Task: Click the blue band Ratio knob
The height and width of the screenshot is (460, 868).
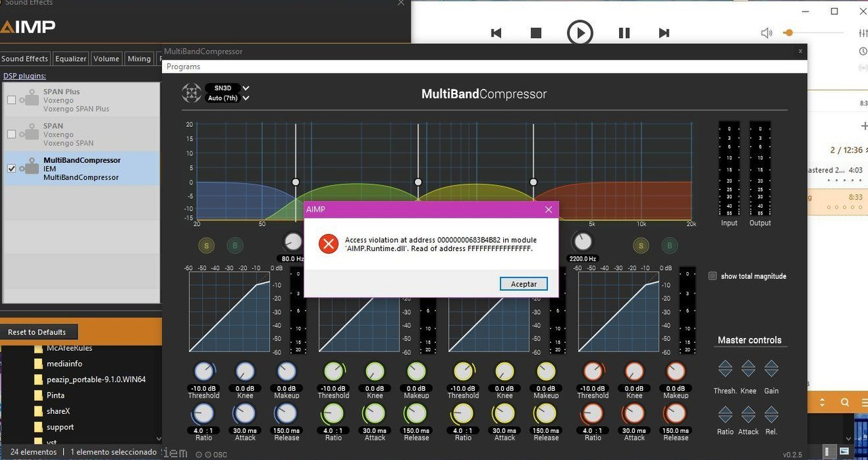Action: [x=203, y=413]
